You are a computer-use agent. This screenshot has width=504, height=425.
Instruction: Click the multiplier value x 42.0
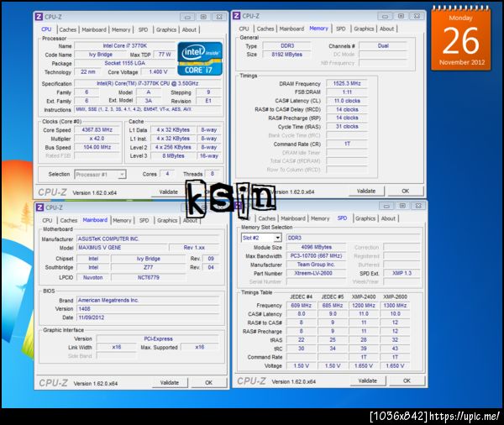coord(97,139)
